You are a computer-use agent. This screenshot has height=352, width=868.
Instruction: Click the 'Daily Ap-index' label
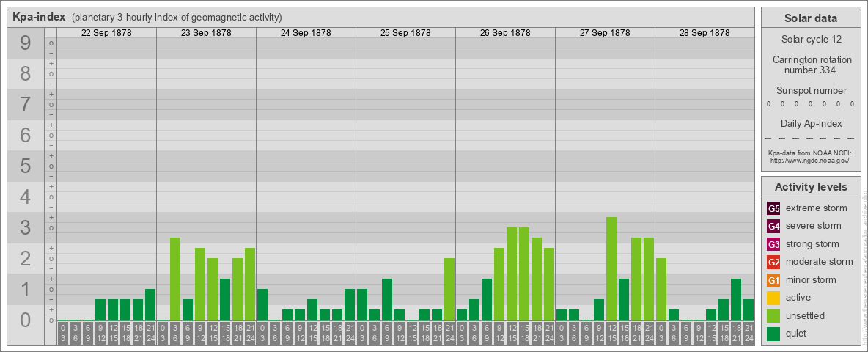click(811, 123)
